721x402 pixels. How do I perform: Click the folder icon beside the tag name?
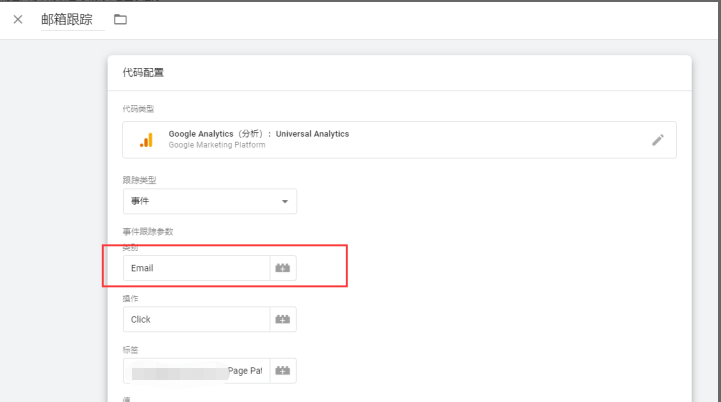click(121, 20)
